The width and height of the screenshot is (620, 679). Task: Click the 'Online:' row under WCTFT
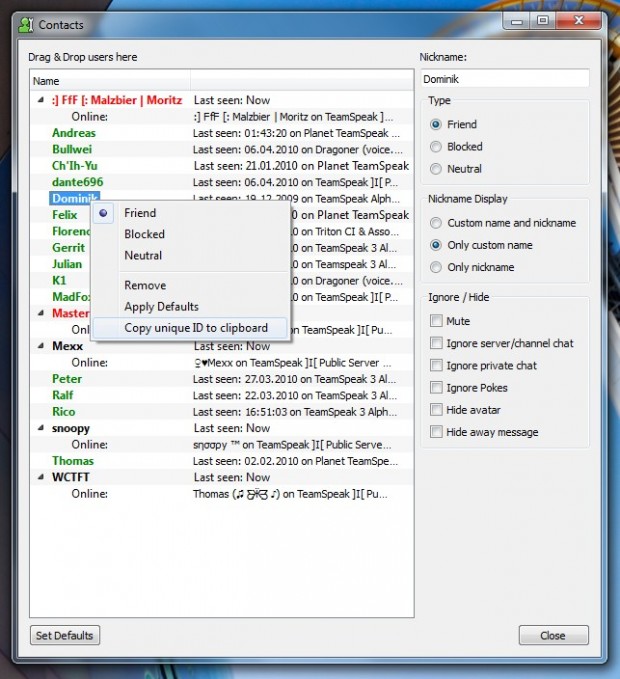(89, 494)
